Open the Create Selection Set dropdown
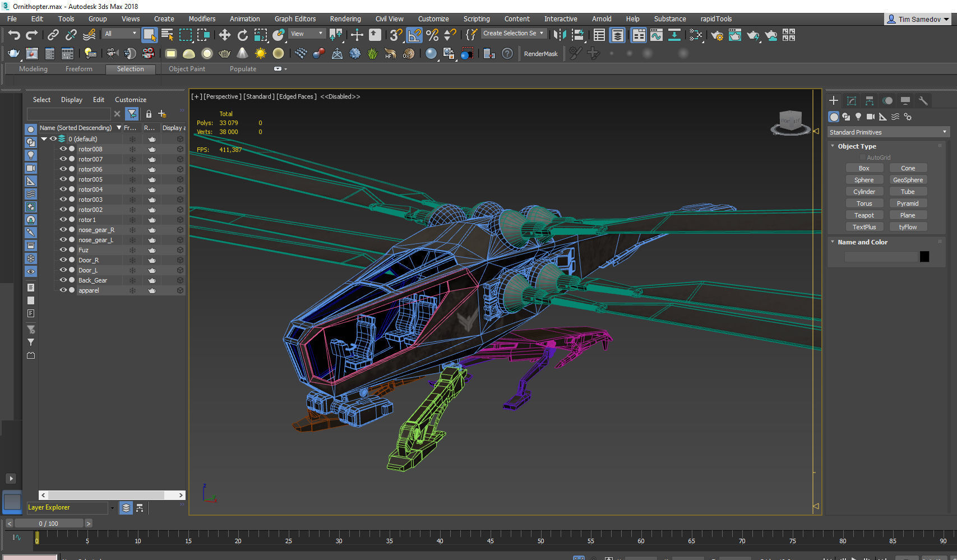Viewport: 957px width, 560px height. coord(513,33)
